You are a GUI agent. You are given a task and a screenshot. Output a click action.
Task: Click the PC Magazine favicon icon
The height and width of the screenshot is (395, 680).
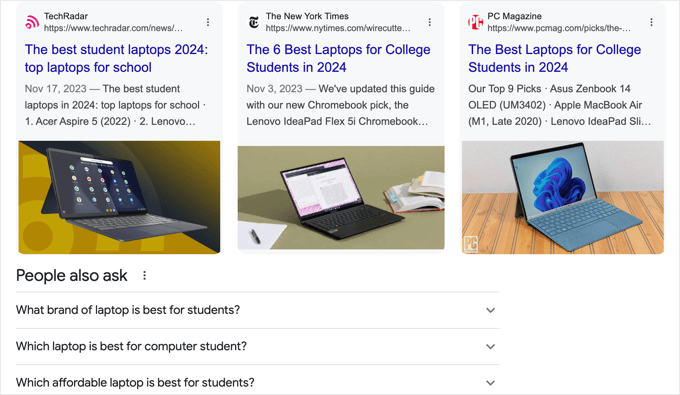tap(475, 22)
